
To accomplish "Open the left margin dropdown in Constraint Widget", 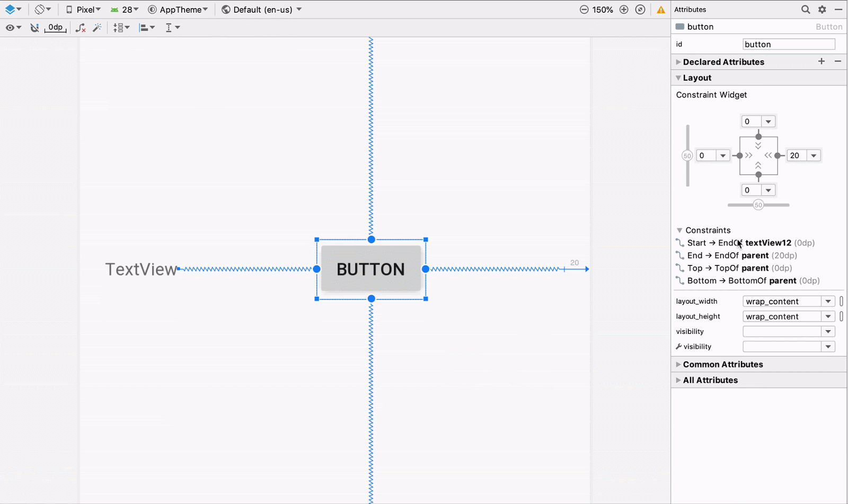I will 723,156.
